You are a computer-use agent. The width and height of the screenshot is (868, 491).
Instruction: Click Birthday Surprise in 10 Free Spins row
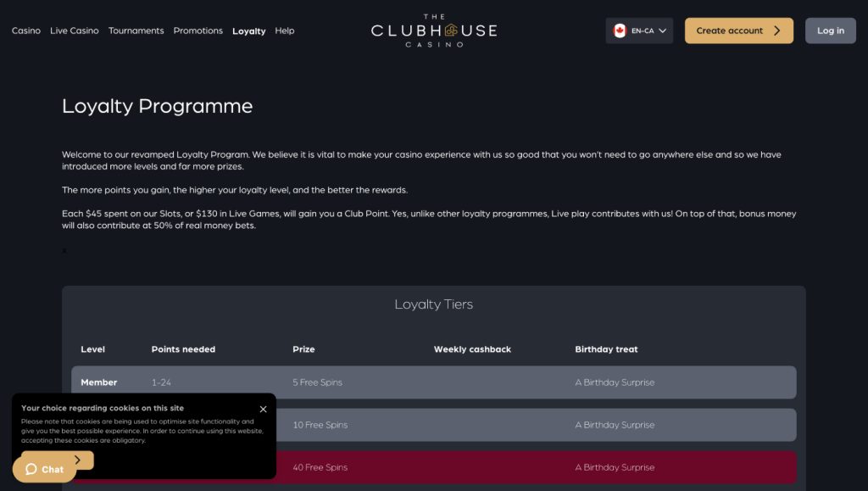tap(615, 425)
